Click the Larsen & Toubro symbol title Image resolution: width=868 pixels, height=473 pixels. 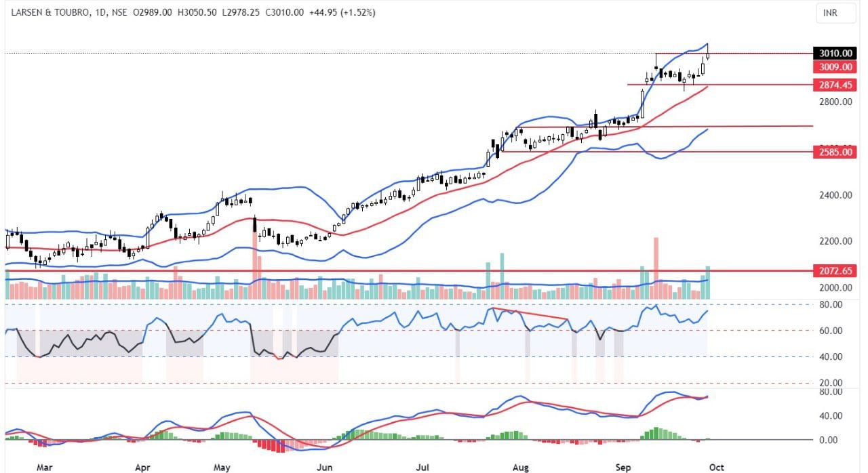[52, 12]
